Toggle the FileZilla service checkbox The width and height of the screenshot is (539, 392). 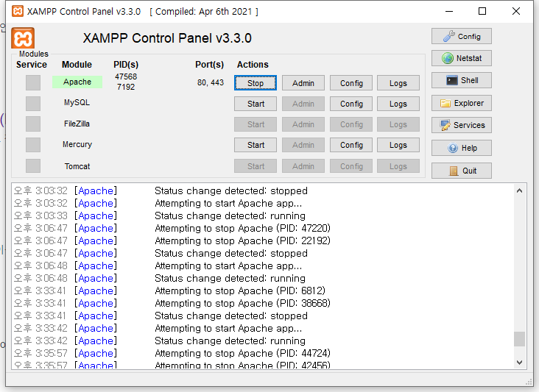pyautogui.click(x=33, y=124)
